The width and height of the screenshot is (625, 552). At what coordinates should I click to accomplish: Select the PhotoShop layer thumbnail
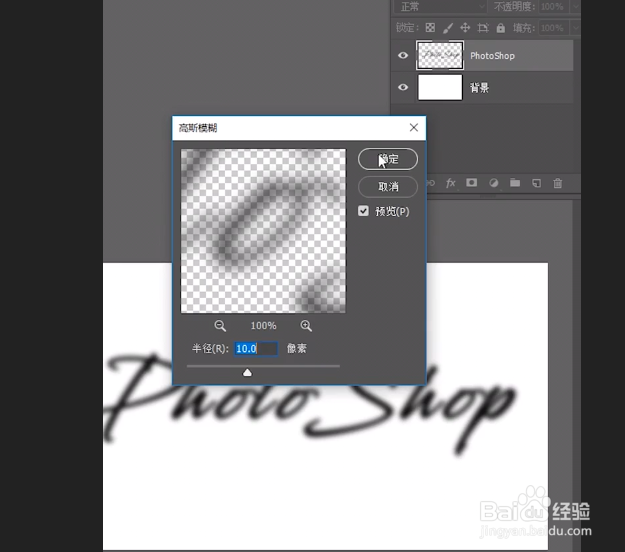click(x=440, y=55)
